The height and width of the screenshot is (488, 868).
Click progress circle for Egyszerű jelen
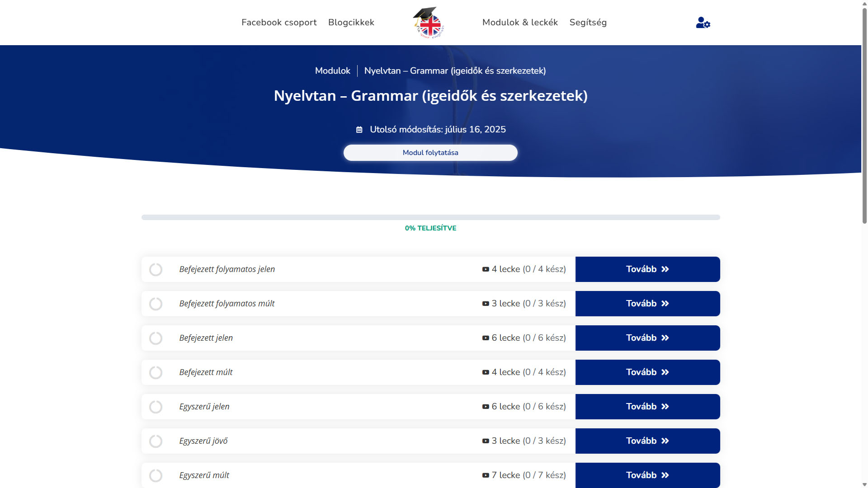(156, 407)
